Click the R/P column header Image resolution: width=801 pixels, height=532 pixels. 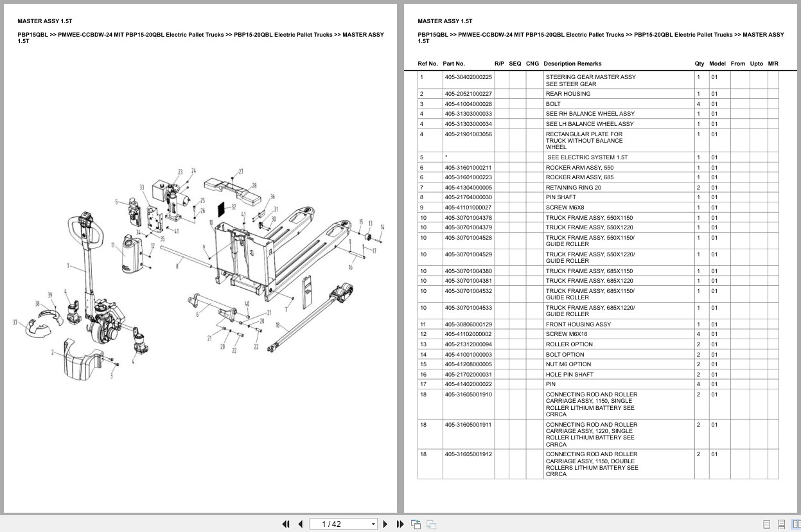(x=499, y=64)
